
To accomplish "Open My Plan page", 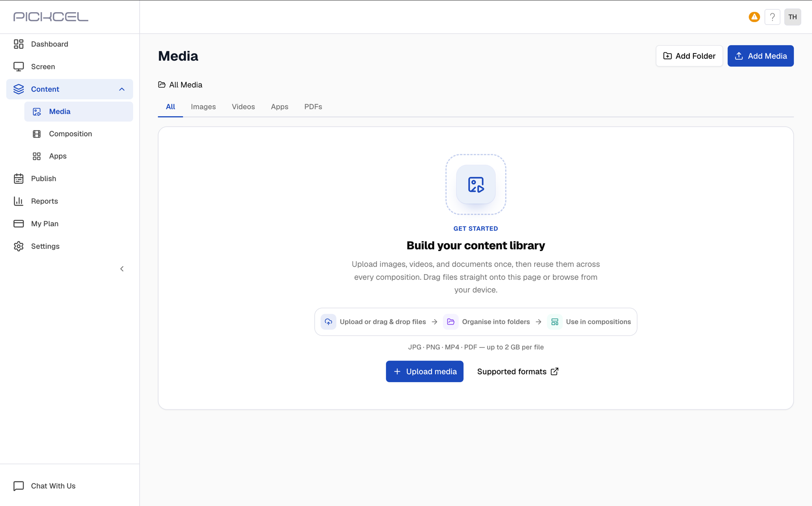I will (69, 224).
